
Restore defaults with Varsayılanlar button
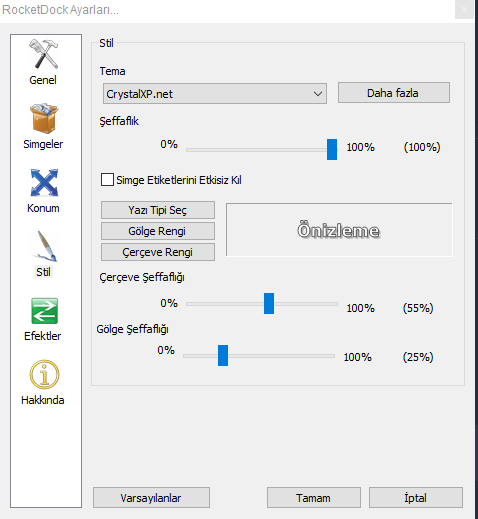pyautogui.click(x=151, y=498)
